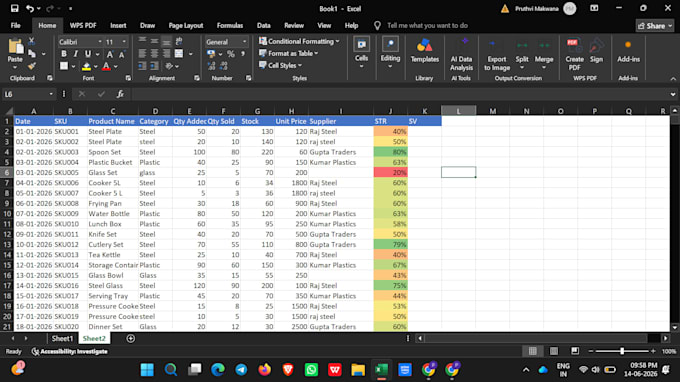
Task: Open the Cells dropdown
Action: tap(361, 53)
